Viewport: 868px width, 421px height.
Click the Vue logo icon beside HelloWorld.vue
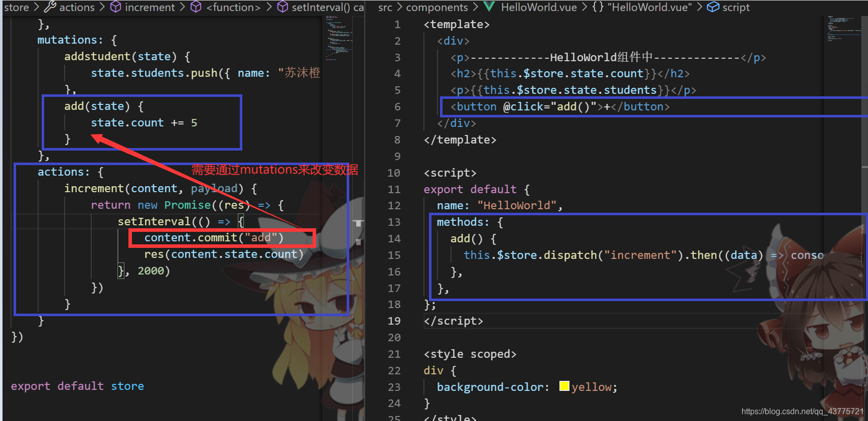coord(490,7)
